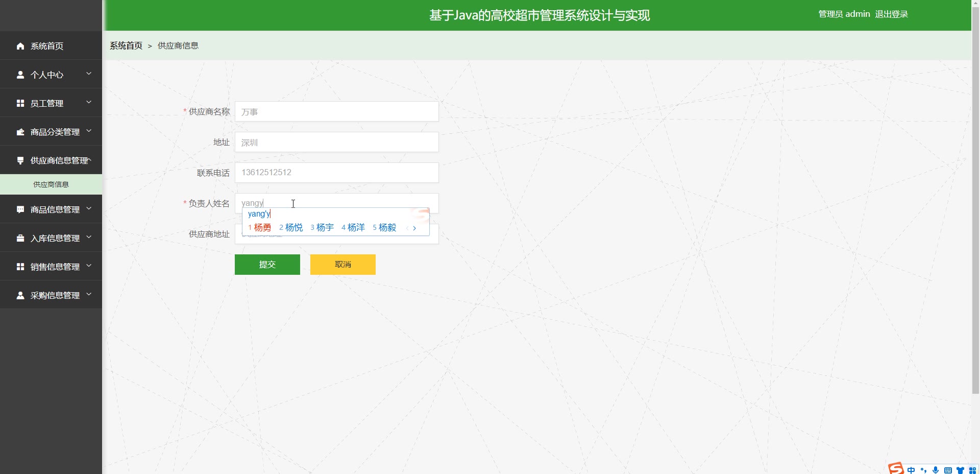Click the chat icon beside 商品信息管理
Viewport: 980px width, 474px height.
20,209
